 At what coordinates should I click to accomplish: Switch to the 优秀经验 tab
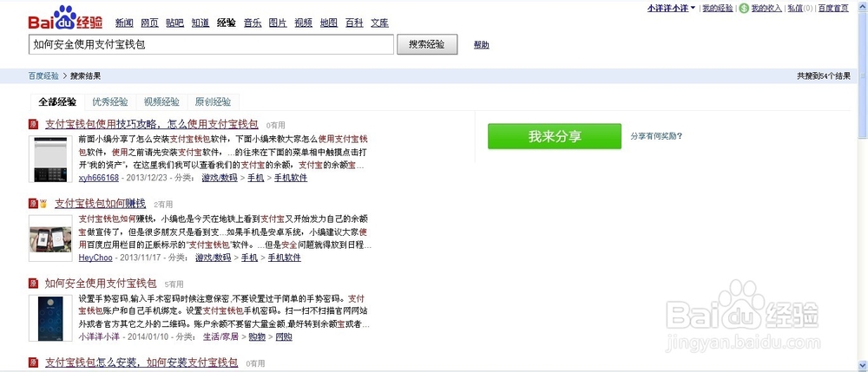110,102
